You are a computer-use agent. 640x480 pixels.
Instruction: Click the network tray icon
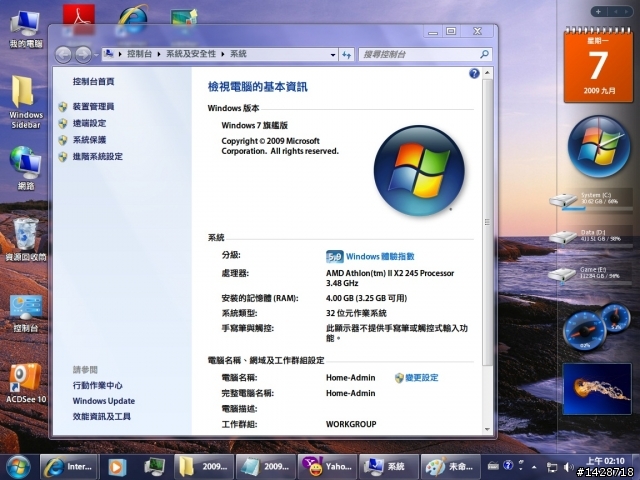(551, 467)
